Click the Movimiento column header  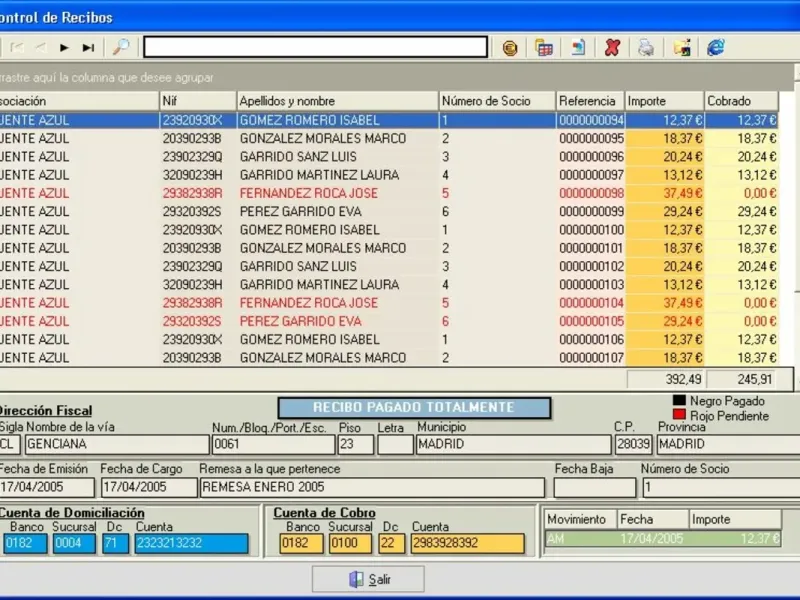tap(581, 519)
